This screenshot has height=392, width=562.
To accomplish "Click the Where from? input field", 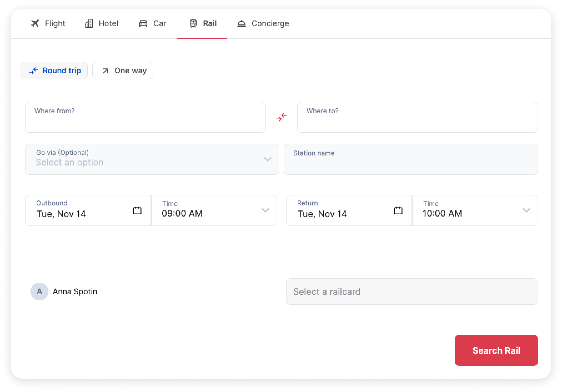I will coord(145,117).
